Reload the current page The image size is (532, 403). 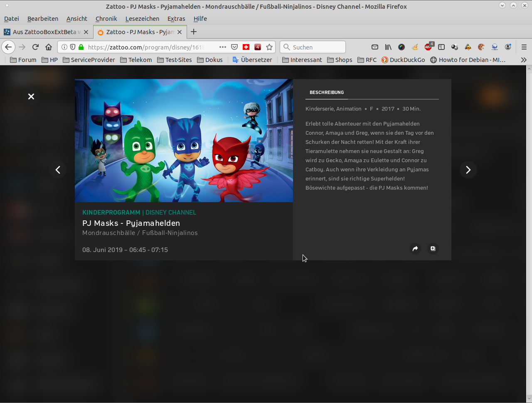pos(35,47)
